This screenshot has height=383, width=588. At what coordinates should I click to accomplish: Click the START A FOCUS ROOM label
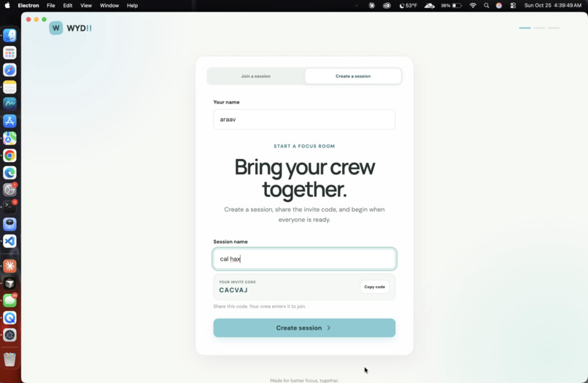click(x=304, y=147)
